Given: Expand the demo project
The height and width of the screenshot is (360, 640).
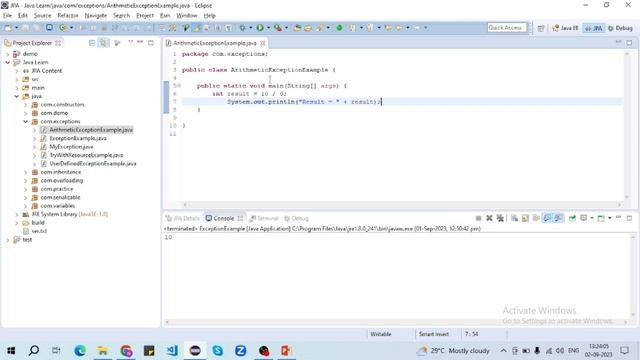Looking at the screenshot, I should pyautogui.click(x=7, y=54).
